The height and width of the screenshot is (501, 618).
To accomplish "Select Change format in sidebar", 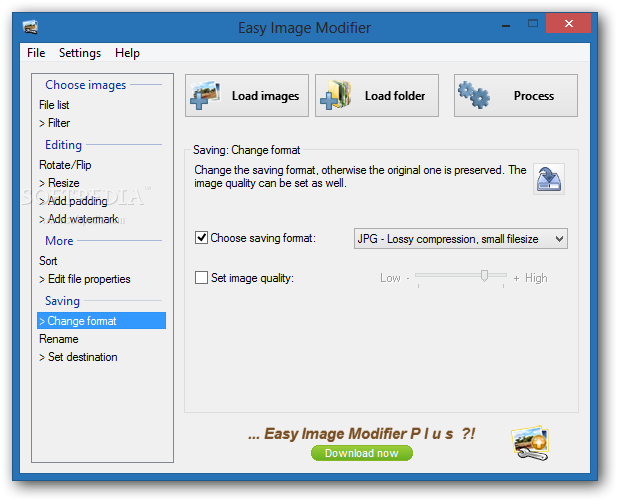I will 101,320.
